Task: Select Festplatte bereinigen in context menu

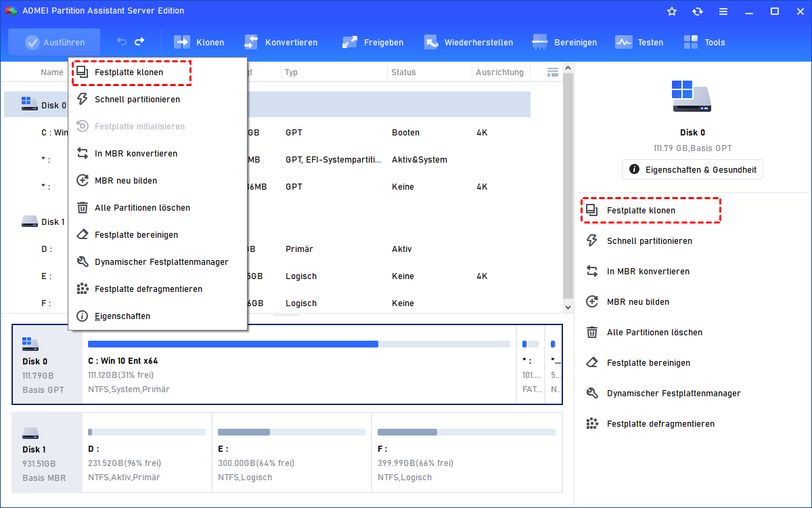Action: tap(157, 235)
